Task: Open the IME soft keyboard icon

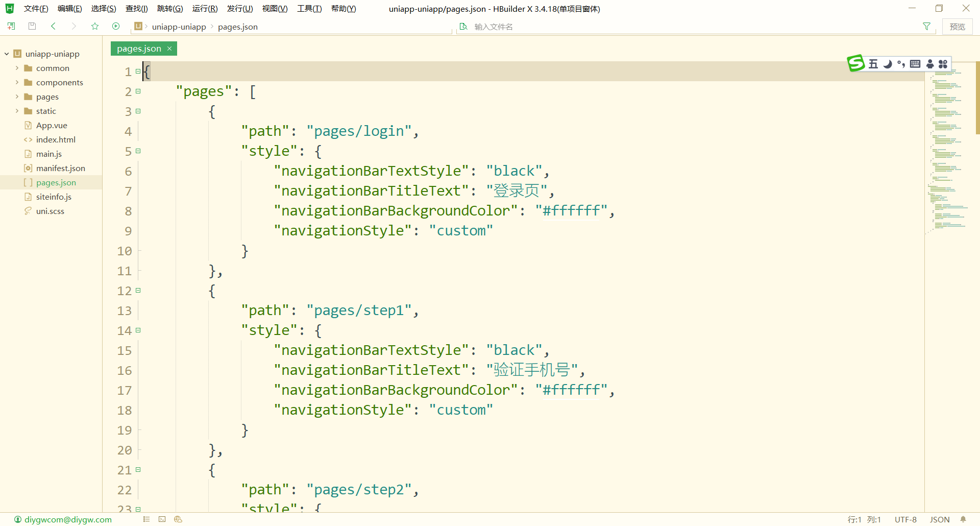Action: pos(915,64)
